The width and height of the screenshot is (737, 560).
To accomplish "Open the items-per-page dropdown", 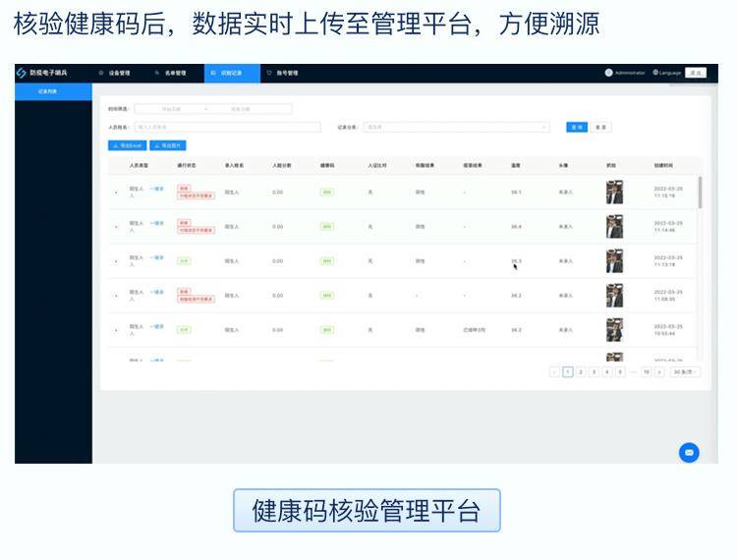I will [685, 372].
